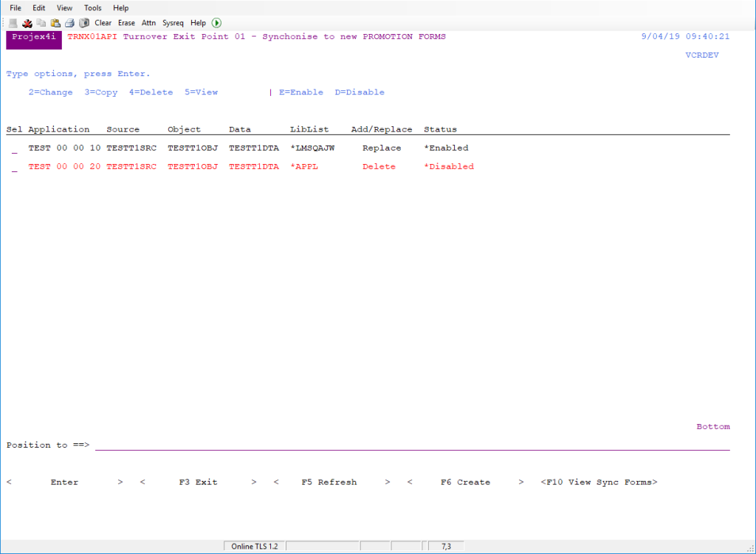Click the 2=Change option text
Viewport: 756px width, 554px height.
coord(51,92)
